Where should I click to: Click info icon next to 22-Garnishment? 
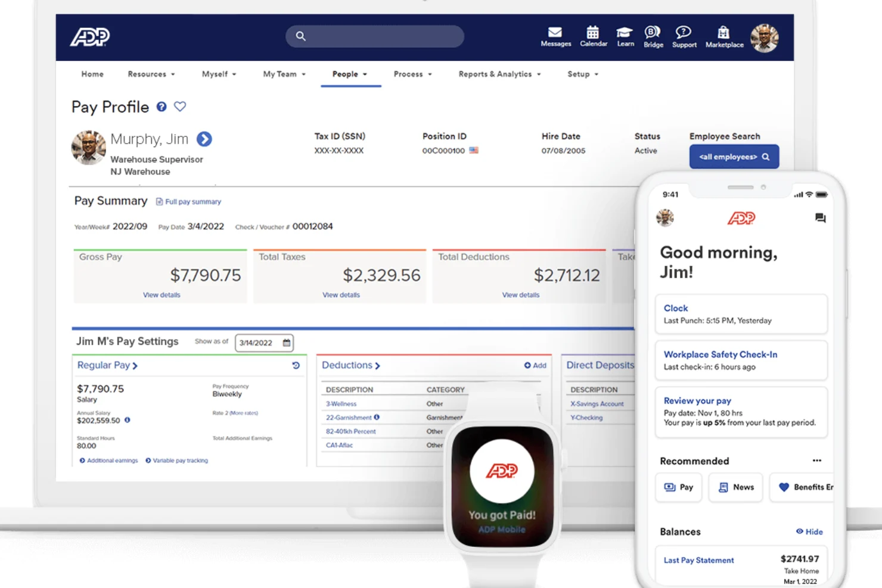tap(377, 418)
